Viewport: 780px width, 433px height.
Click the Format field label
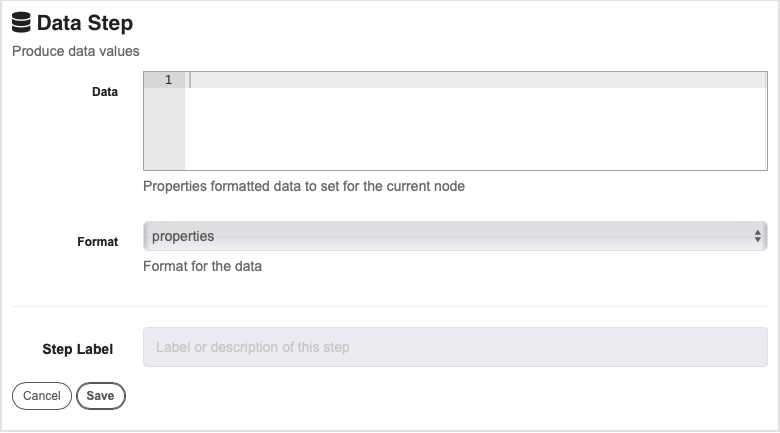point(98,242)
